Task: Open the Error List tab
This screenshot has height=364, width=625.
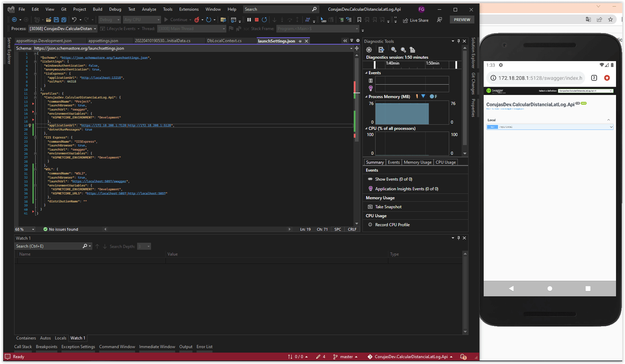Action: click(x=205, y=347)
